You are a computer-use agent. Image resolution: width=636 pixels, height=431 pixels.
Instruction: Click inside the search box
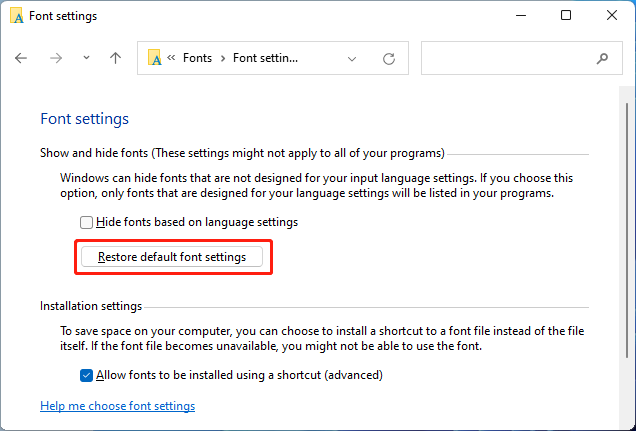(509, 58)
